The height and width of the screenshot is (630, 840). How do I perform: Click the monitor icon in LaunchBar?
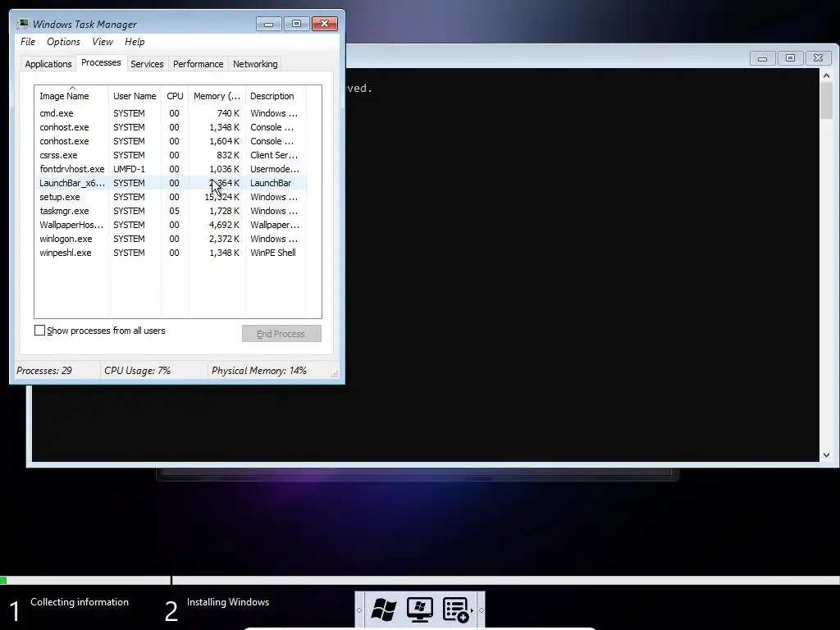(419, 609)
